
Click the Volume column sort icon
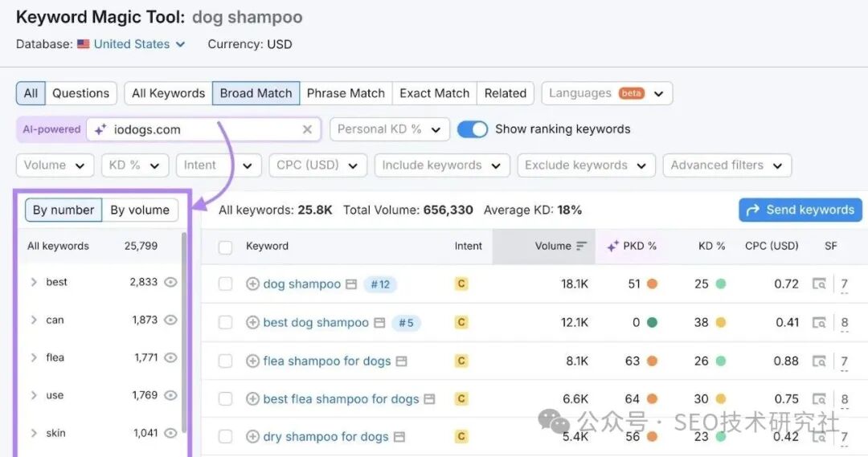582,247
